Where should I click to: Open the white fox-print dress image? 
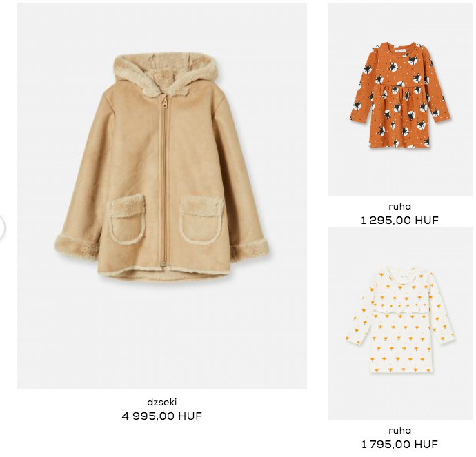pos(400,323)
